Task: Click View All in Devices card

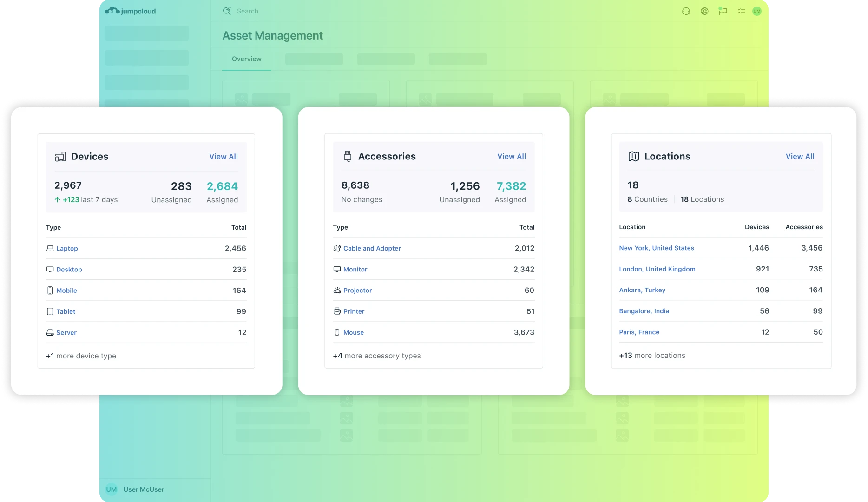Action: [x=224, y=157]
